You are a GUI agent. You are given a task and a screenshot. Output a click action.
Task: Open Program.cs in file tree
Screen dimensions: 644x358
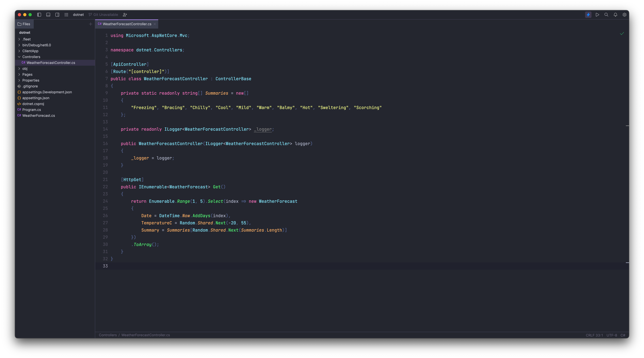click(x=31, y=110)
